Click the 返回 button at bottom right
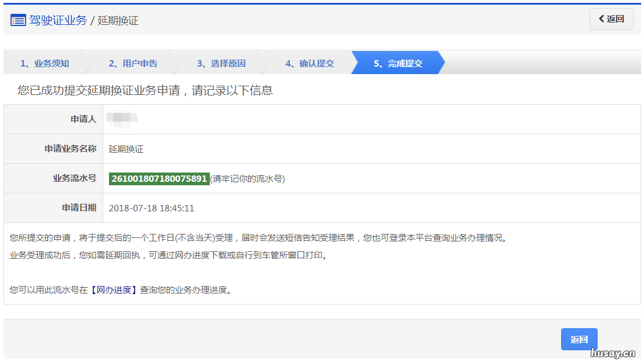644x363 pixels. pyautogui.click(x=578, y=339)
